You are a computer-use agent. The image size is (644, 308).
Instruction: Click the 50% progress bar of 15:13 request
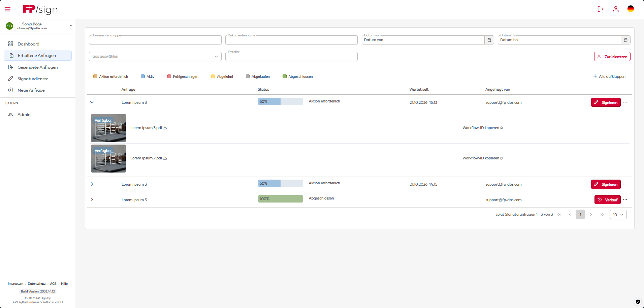pyautogui.click(x=280, y=101)
